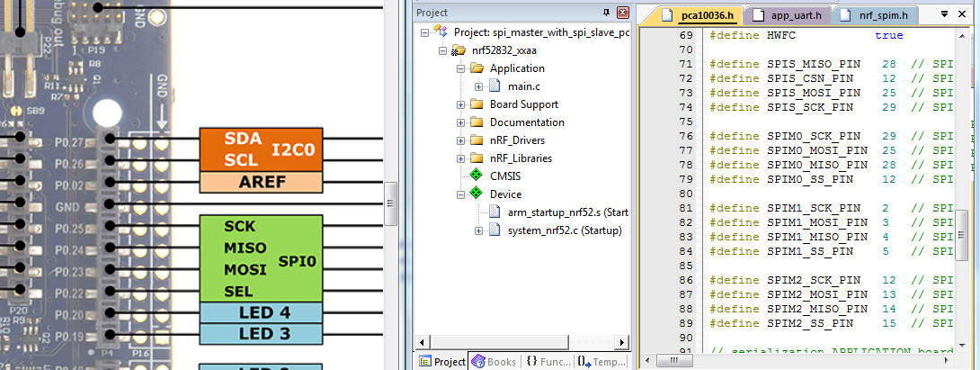Expand the nRF_Libraries group
The image size is (980, 370).
coord(461,158)
